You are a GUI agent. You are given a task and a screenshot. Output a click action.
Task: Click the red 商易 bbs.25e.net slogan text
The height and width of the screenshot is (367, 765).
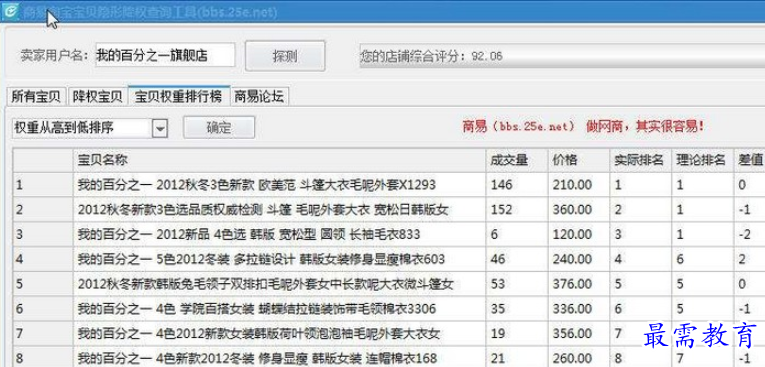pyautogui.click(x=584, y=127)
